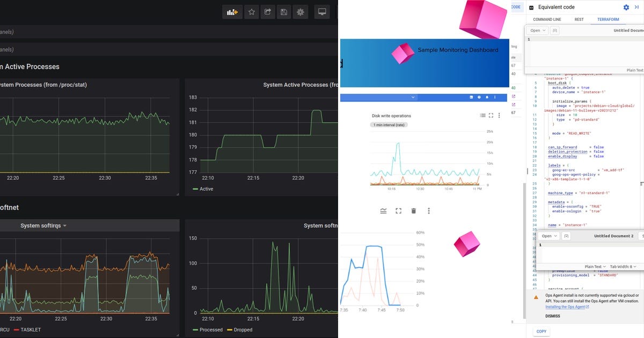The height and width of the screenshot is (338, 644).
Task: Open Grafana dashboard settings gear
Action: 299,11
